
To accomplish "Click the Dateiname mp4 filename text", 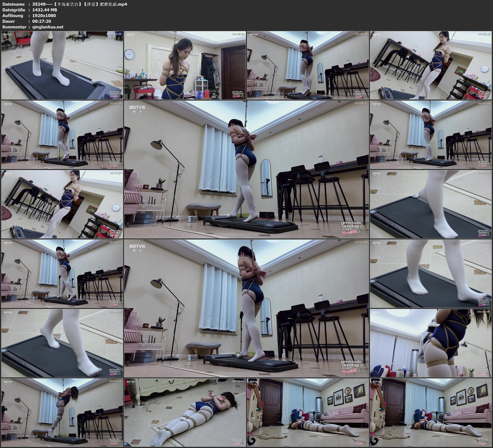I will pos(79,4).
